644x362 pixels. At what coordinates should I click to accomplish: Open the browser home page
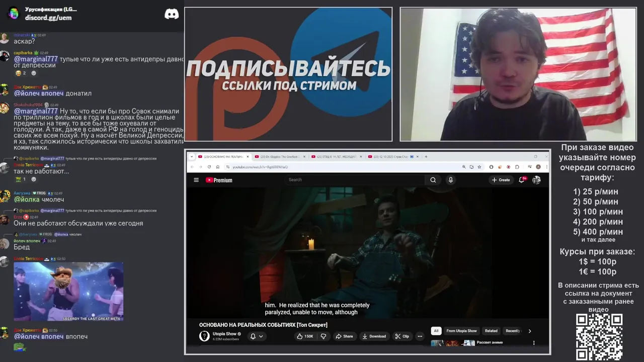(x=217, y=166)
